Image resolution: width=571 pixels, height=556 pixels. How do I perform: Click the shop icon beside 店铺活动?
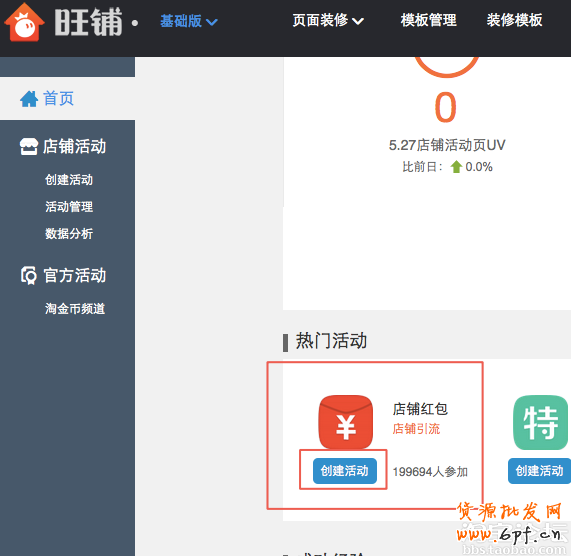point(29,146)
